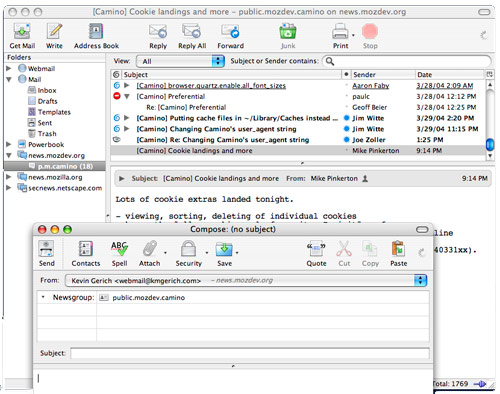Click the column picker icon after Date
This screenshot has width=500, height=394.
[x=489, y=74]
